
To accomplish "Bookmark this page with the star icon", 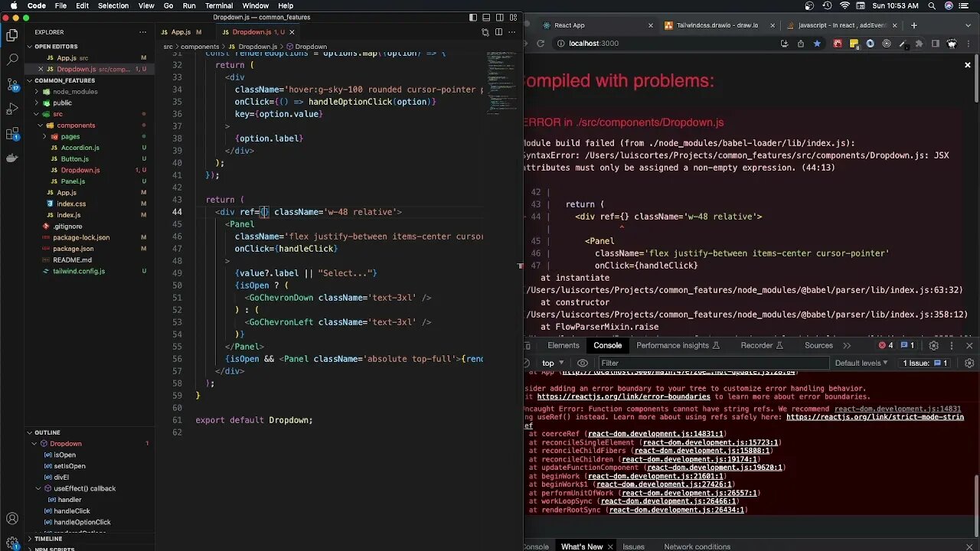I will point(817,44).
